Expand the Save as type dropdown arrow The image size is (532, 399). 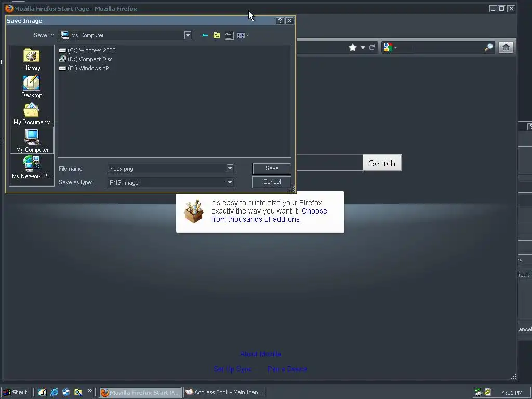(230, 182)
